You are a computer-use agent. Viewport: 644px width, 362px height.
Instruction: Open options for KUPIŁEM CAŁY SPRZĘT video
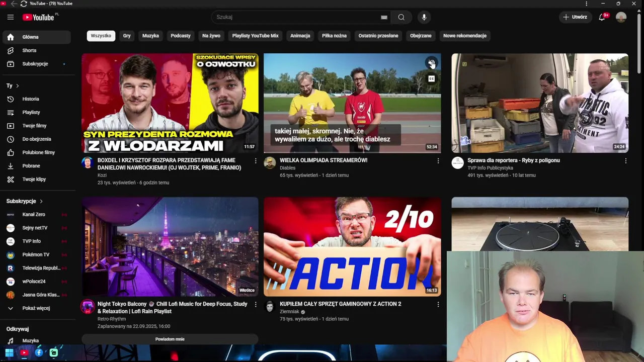pos(438,305)
